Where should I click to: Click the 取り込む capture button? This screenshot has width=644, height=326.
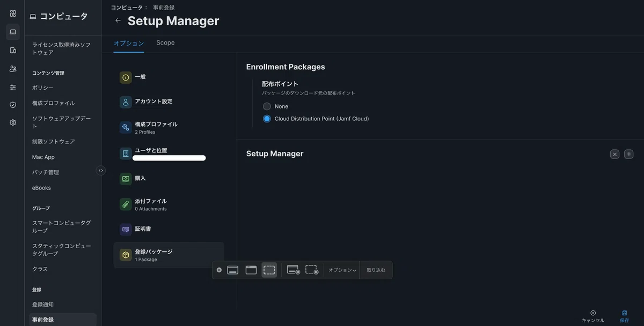tap(376, 270)
